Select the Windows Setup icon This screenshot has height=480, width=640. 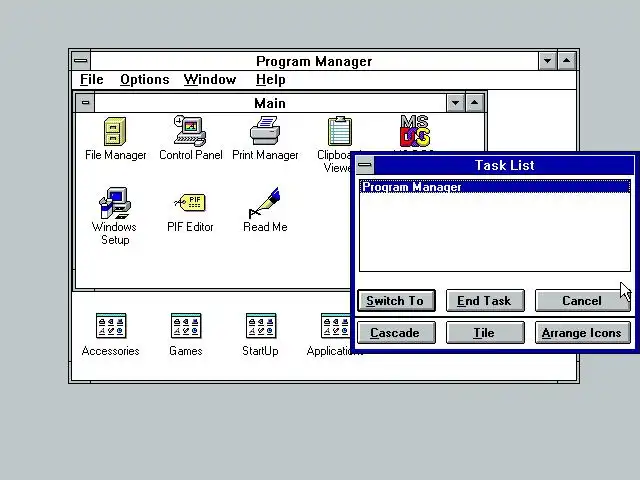point(115,203)
